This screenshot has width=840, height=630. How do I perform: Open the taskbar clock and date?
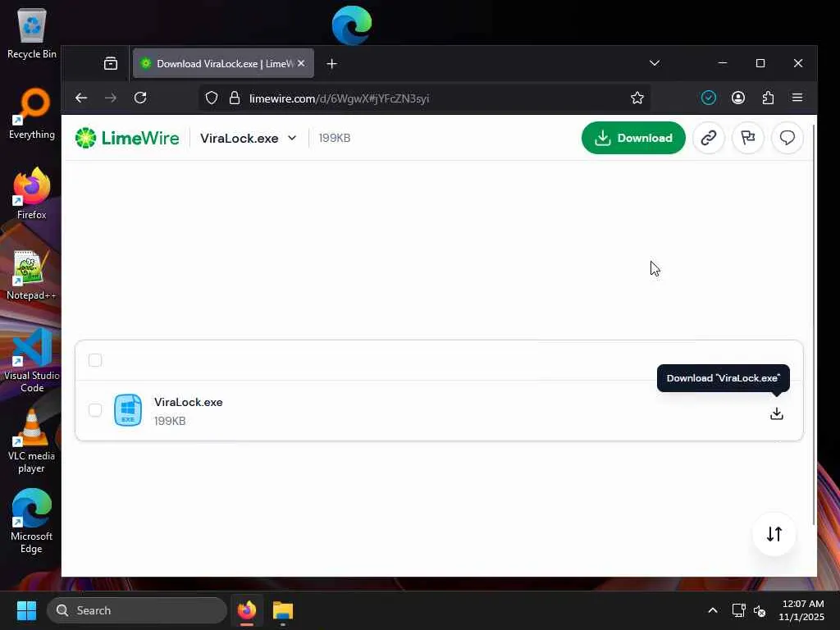(x=802, y=610)
